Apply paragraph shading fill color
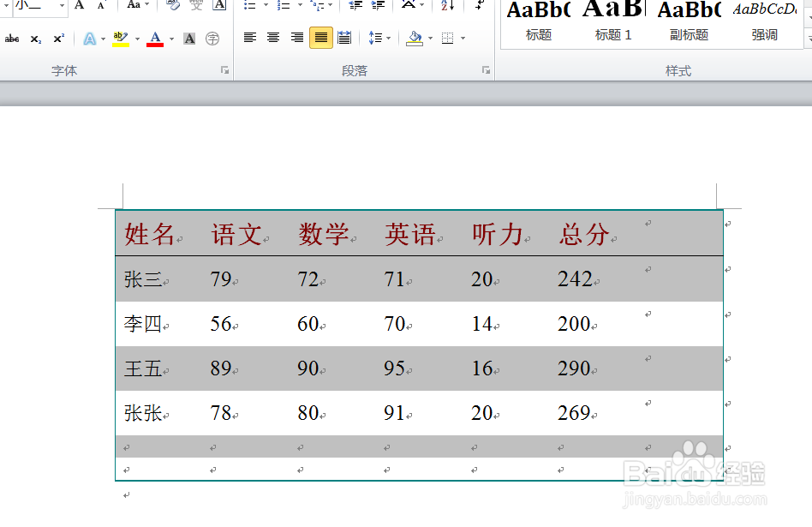This screenshot has height=527, width=812. click(415, 39)
